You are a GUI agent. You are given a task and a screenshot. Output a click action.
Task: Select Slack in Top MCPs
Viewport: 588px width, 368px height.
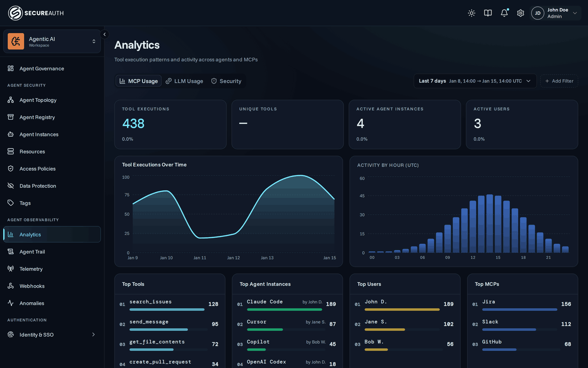pyautogui.click(x=523, y=324)
